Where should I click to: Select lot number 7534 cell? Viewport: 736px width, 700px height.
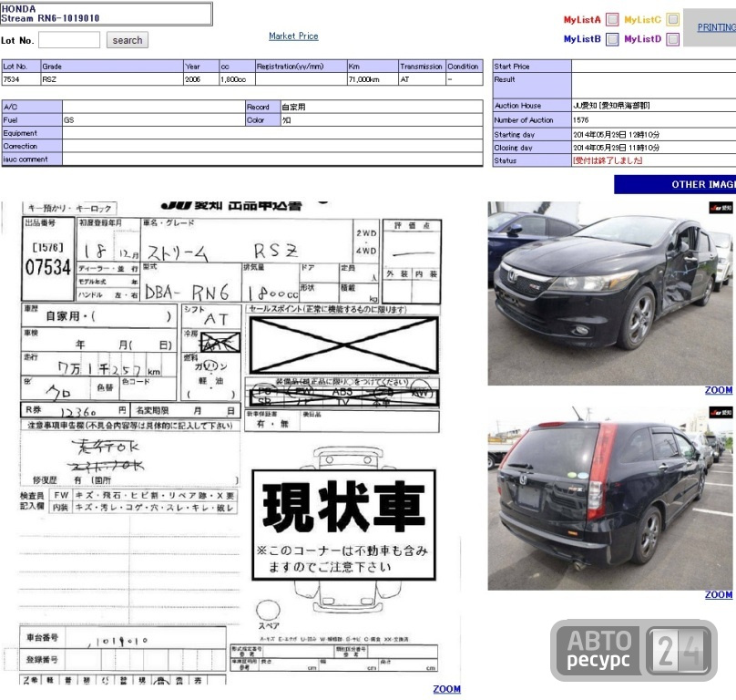coord(21,79)
